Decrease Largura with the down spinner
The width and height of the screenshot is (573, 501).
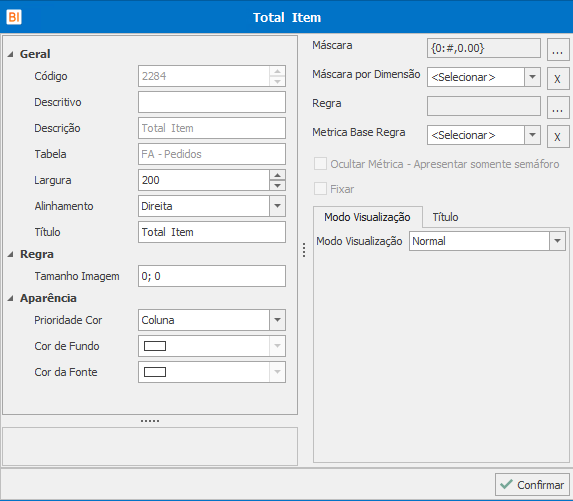(x=277, y=185)
